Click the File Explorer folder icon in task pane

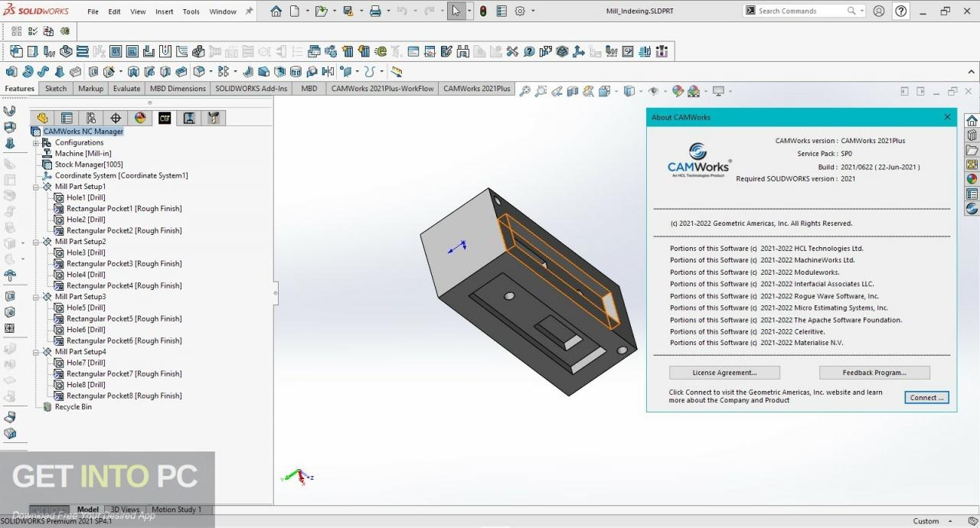pos(972,150)
